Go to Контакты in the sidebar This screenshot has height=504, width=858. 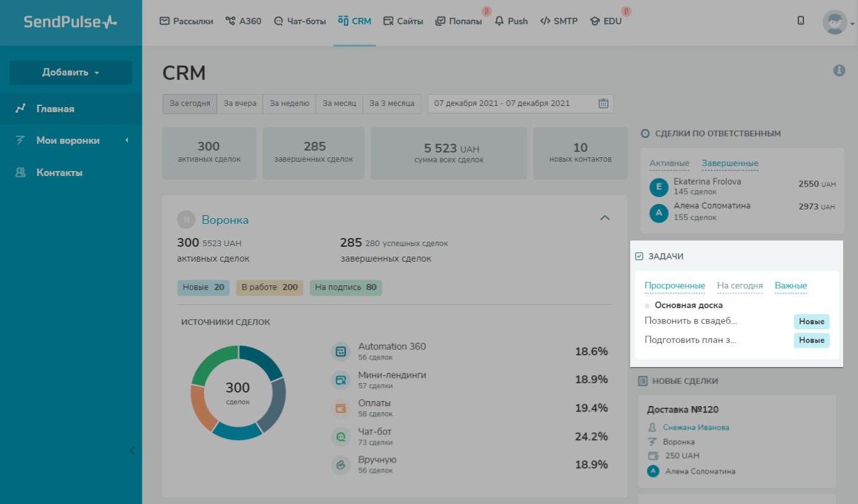[60, 173]
